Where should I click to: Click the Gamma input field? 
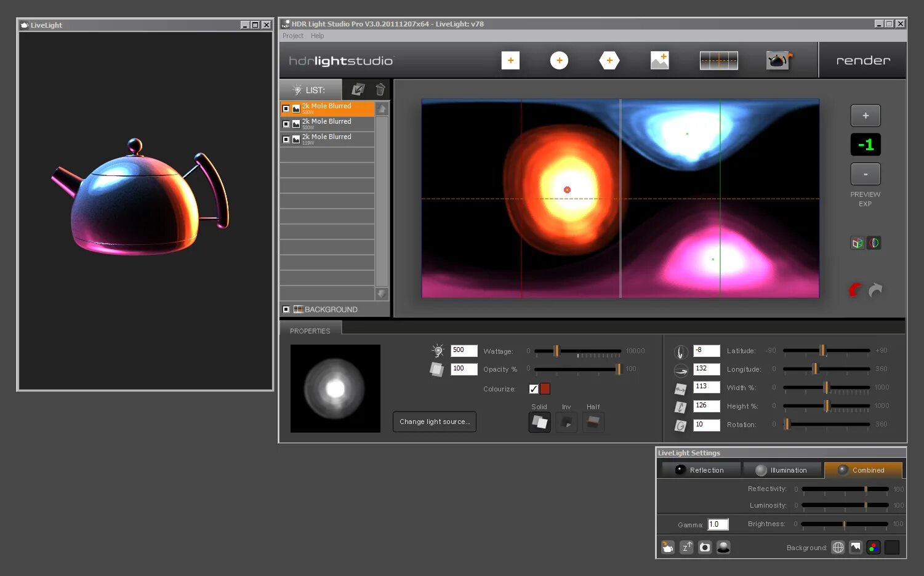tap(718, 524)
